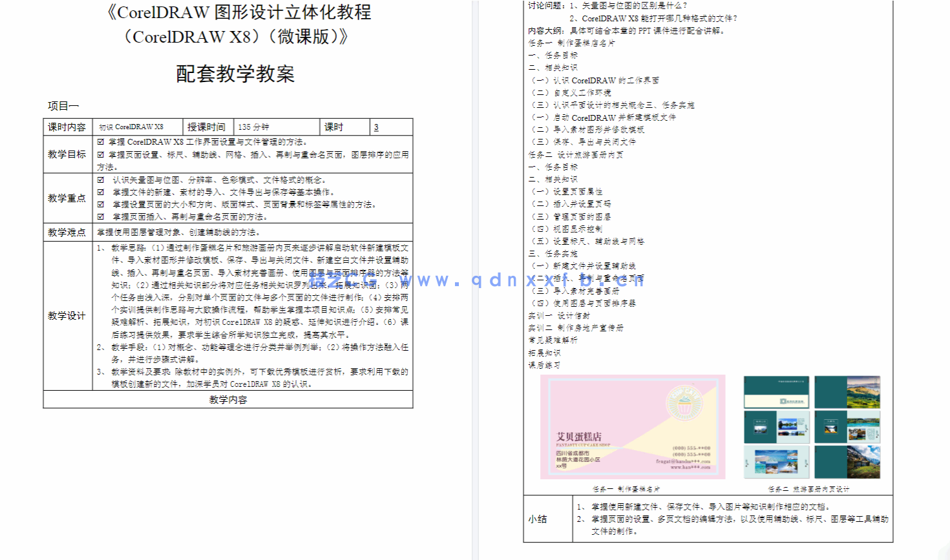The image size is (950, 560).
Task: Select the mountain landscape image top right
Action: (x=863, y=391)
